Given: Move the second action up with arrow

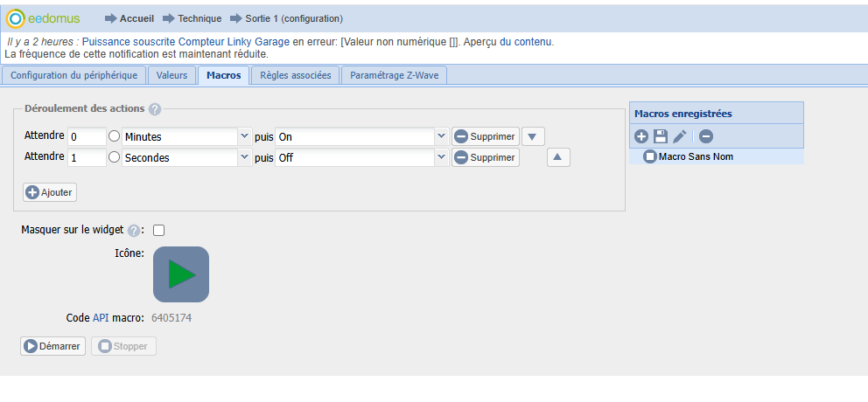Looking at the screenshot, I should coord(558,157).
